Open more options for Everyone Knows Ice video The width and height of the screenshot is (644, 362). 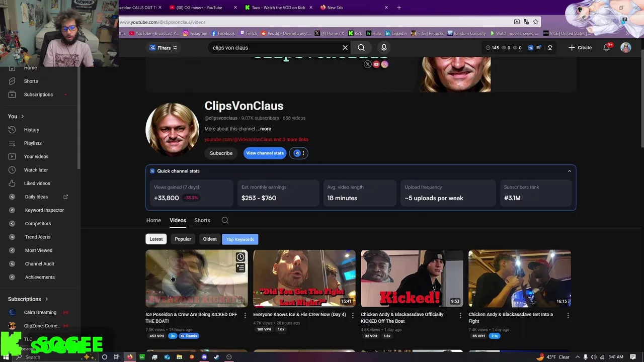353,315
